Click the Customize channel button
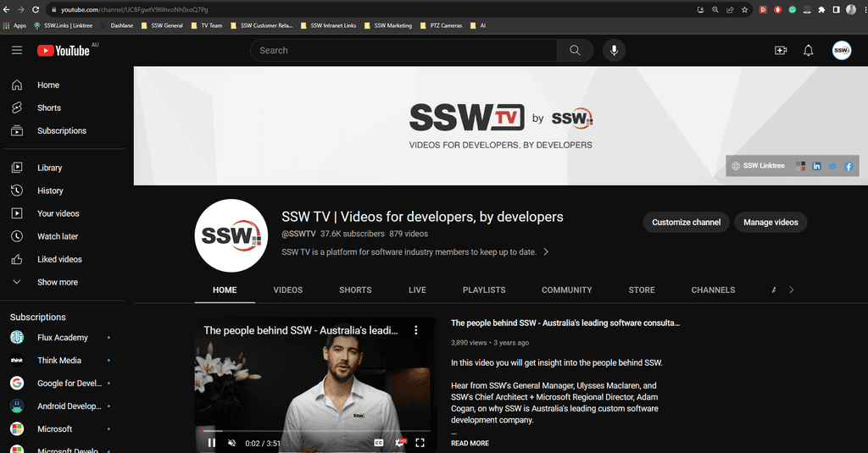The height and width of the screenshot is (453, 868). coord(686,223)
